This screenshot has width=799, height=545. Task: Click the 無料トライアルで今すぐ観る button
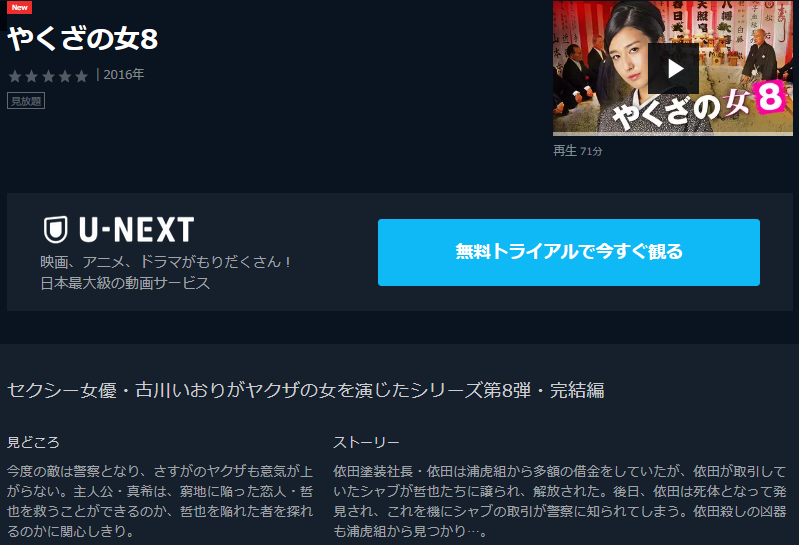(x=569, y=252)
